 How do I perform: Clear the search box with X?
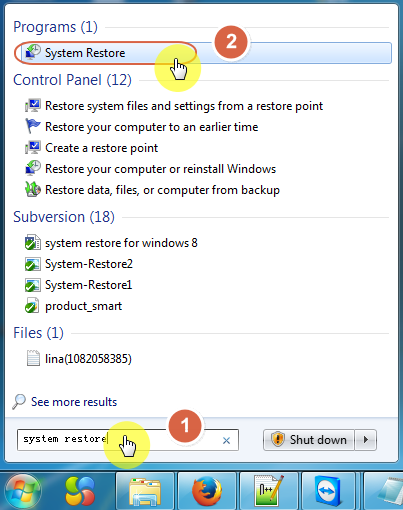point(226,440)
